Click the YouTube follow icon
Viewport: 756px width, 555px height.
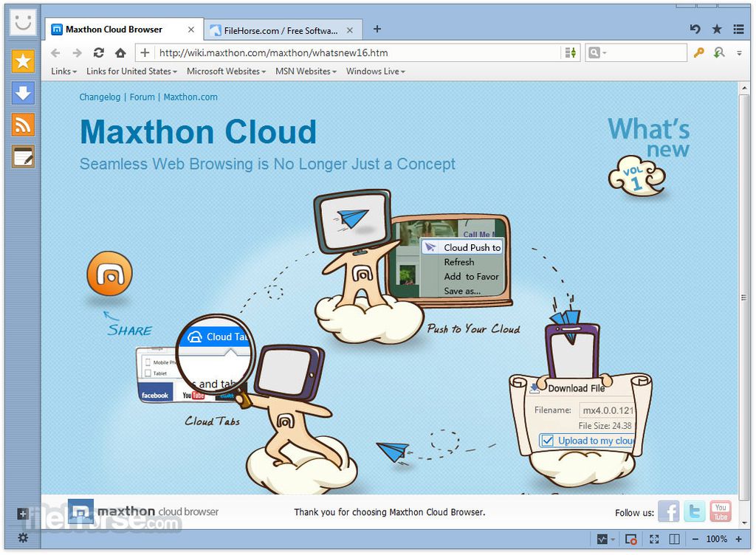(721, 511)
